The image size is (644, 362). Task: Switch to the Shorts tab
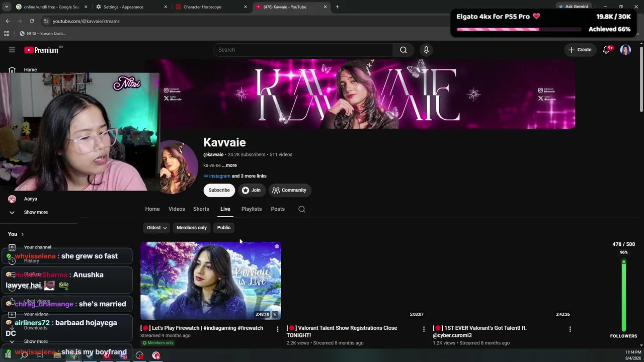tap(201, 209)
